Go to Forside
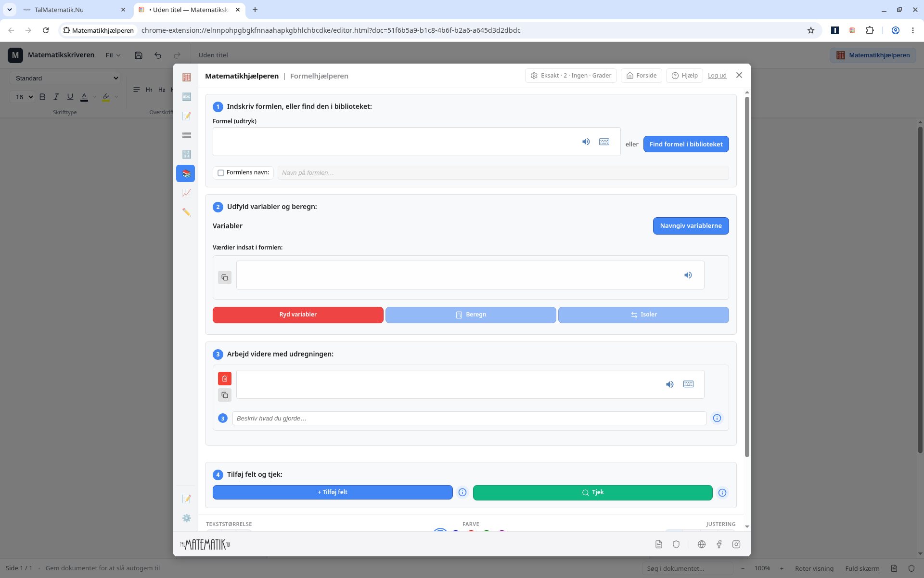The image size is (924, 578). [x=642, y=76]
